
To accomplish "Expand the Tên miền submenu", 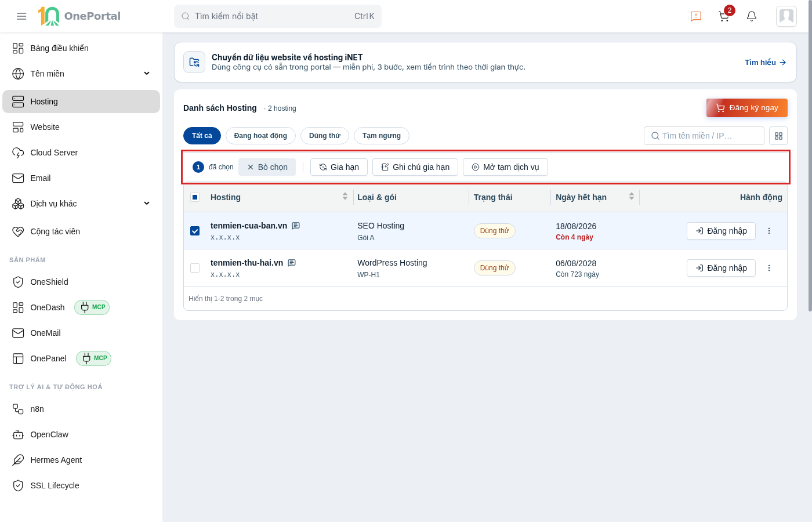I will pos(147,74).
